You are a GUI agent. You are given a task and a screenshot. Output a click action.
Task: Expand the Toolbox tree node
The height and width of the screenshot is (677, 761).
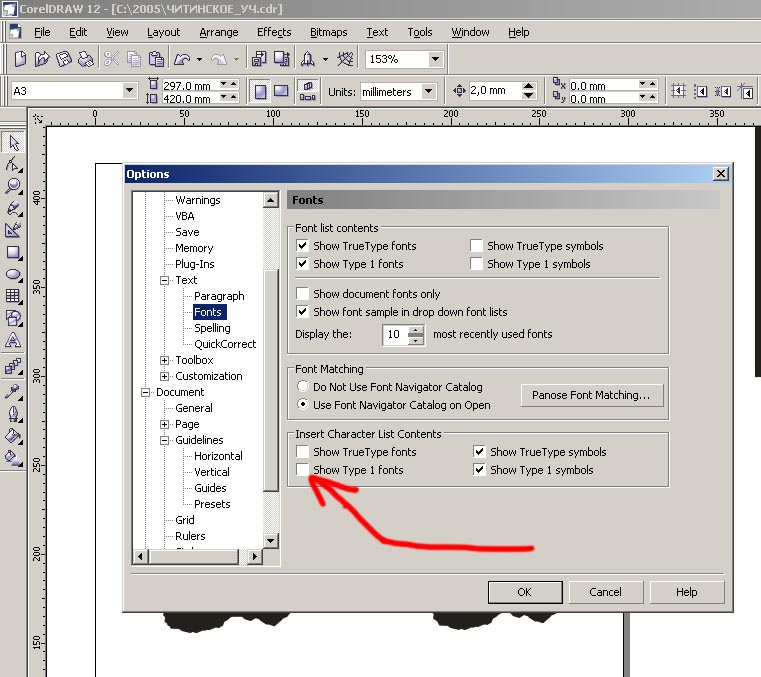[165, 360]
